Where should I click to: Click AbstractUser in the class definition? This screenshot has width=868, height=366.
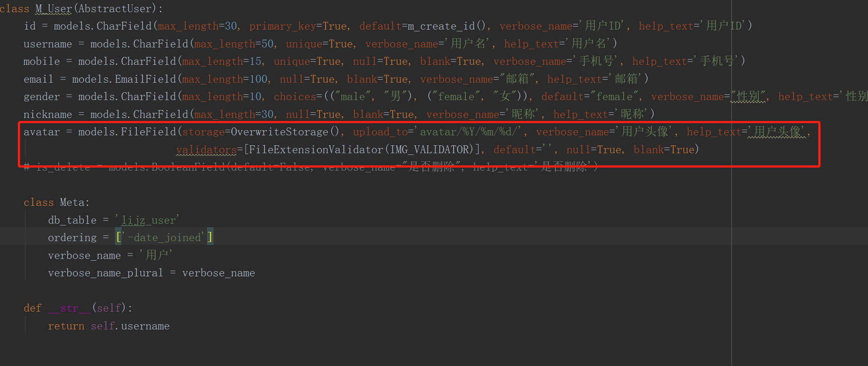(115, 9)
